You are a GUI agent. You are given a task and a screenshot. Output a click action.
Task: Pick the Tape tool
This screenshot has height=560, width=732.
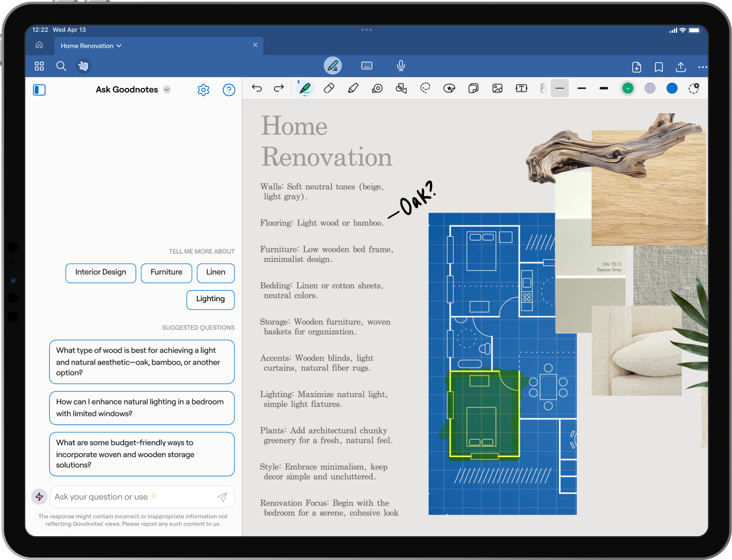tap(377, 88)
